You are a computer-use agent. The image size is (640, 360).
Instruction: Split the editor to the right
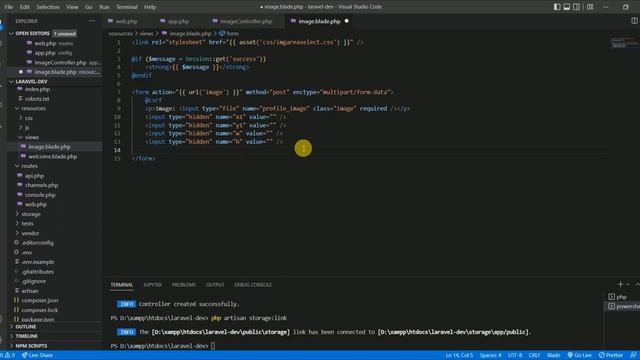coord(634,21)
